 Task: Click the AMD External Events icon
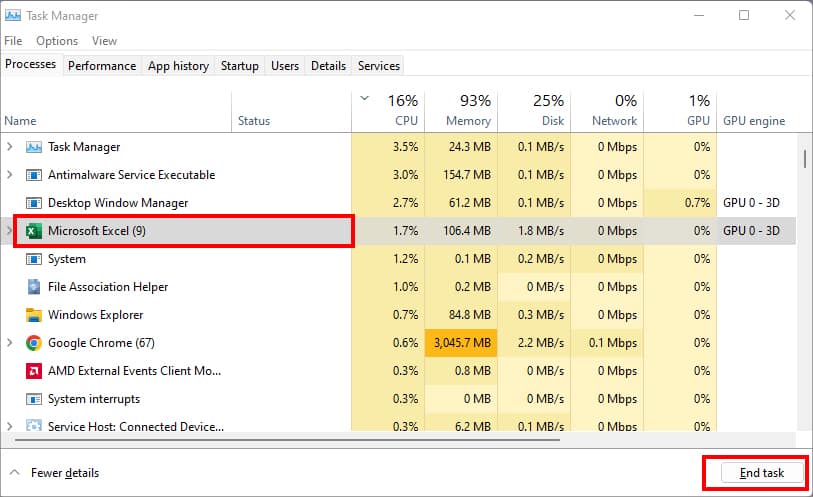click(x=34, y=371)
